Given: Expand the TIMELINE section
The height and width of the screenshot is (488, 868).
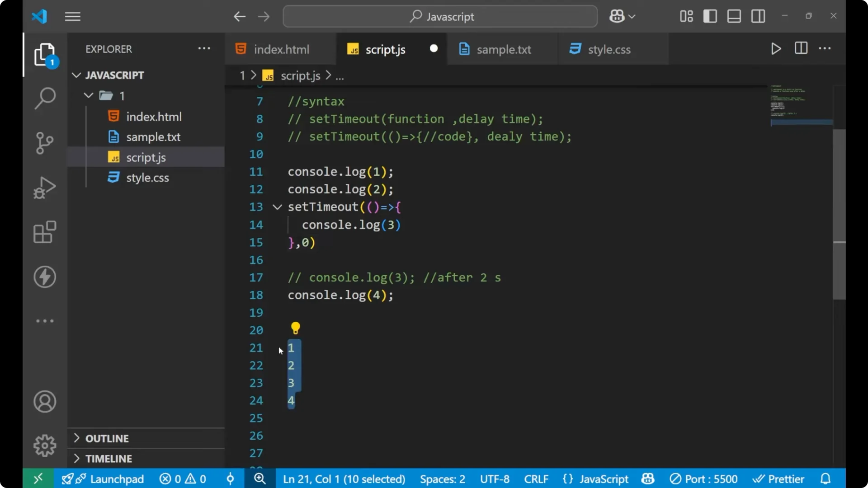Looking at the screenshot, I should 109,458.
